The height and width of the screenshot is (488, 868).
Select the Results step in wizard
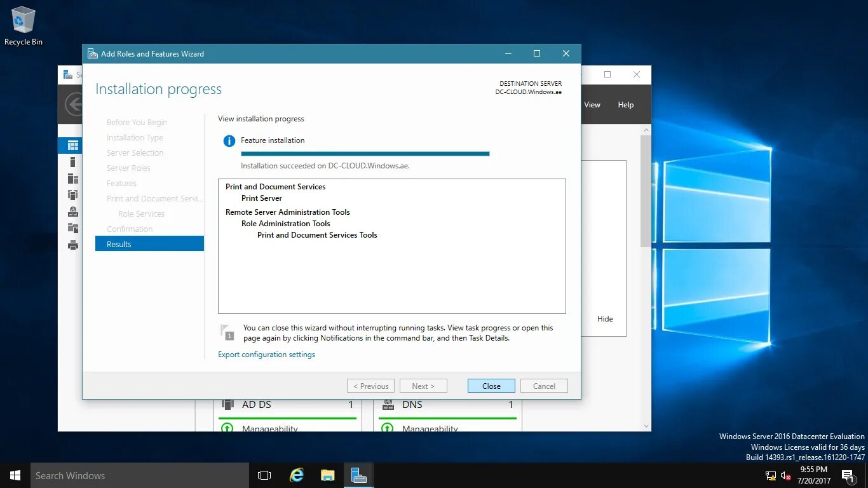point(149,244)
